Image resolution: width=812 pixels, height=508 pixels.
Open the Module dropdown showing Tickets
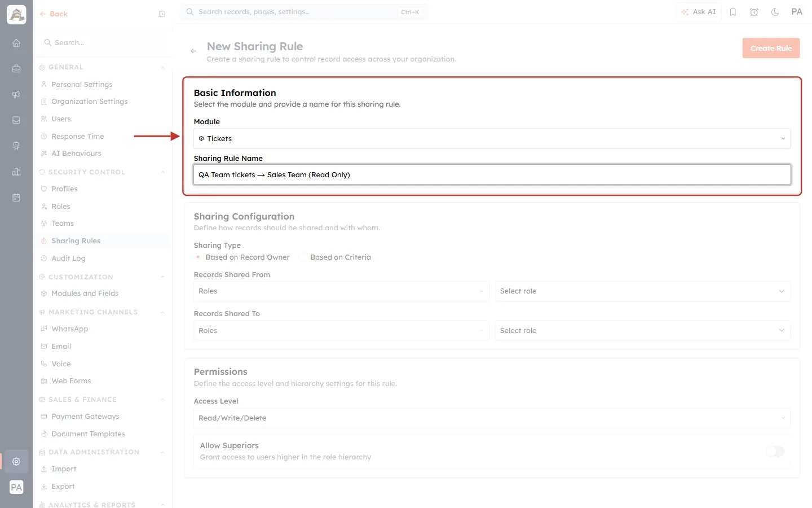click(x=492, y=138)
